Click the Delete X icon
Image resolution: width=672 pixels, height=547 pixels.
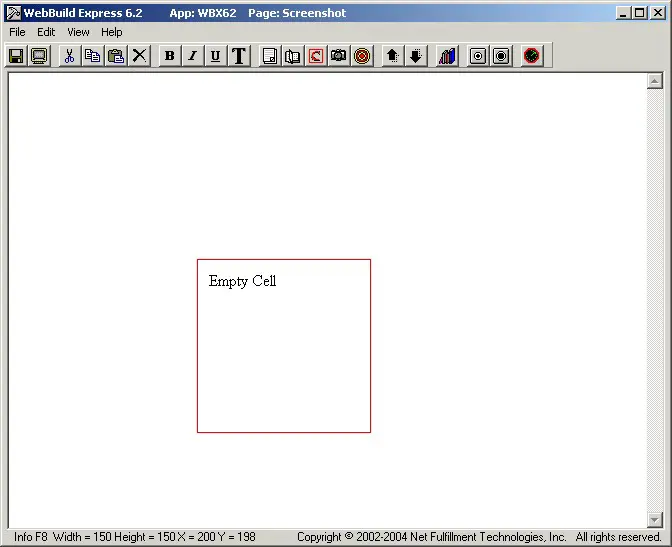coord(140,56)
